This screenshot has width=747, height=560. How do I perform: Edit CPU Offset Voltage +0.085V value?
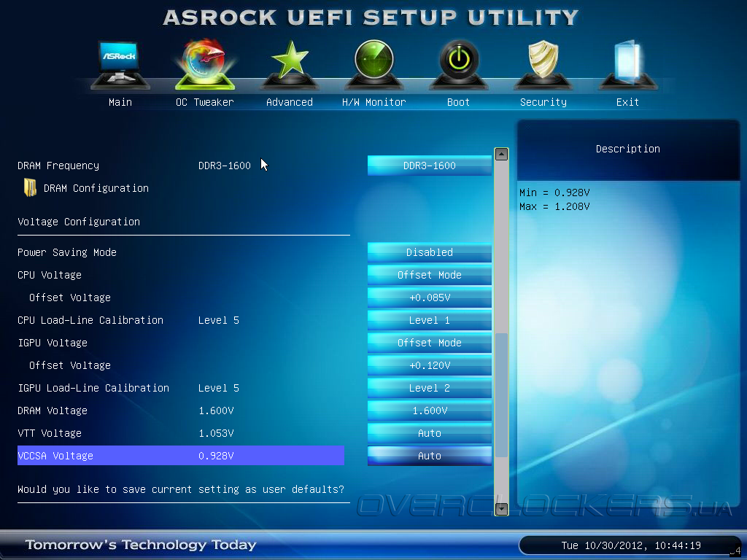point(429,297)
